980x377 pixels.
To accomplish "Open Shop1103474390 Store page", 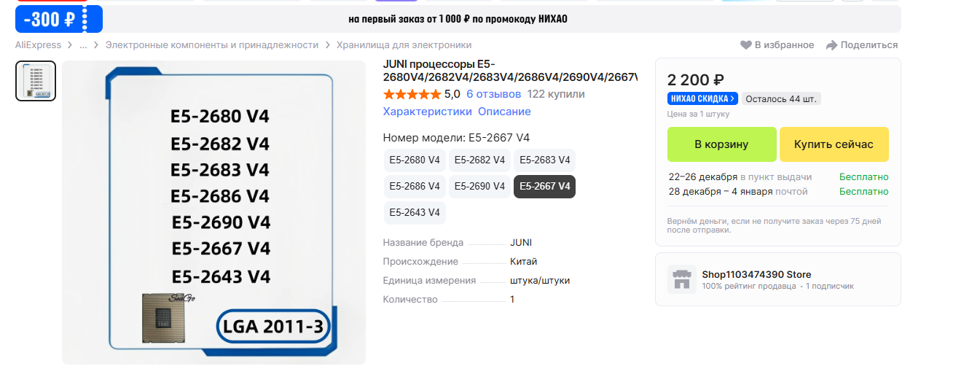I will coord(756,274).
